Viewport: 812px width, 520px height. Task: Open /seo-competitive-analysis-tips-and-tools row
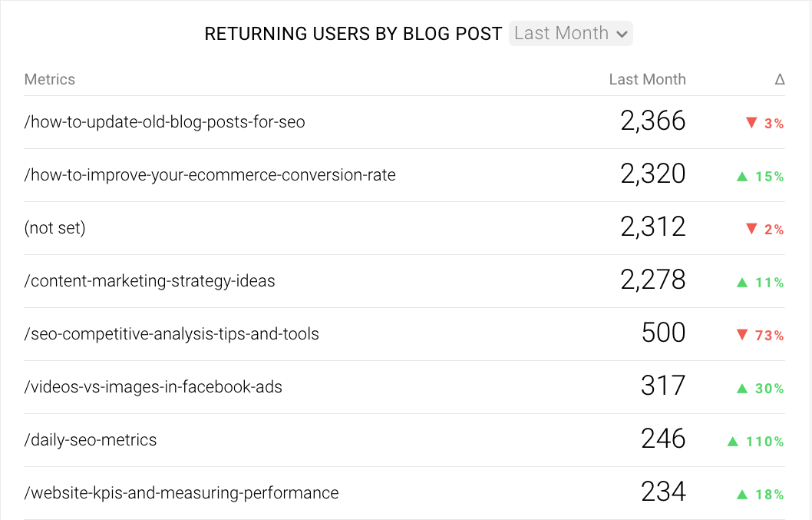404,334
